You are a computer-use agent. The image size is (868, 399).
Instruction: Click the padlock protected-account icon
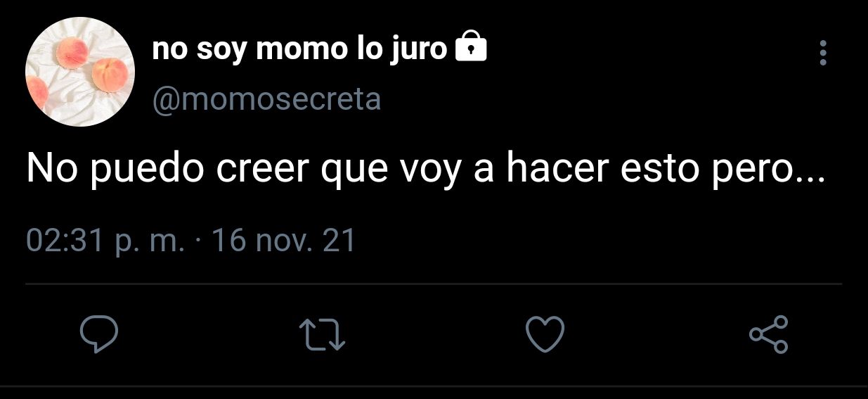471,48
